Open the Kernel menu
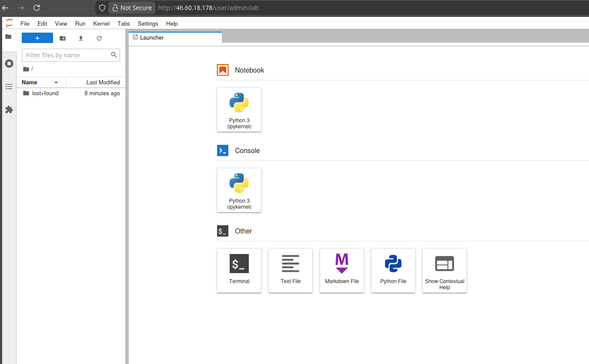Viewport: 589px width, 364px height. click(101, 23)
